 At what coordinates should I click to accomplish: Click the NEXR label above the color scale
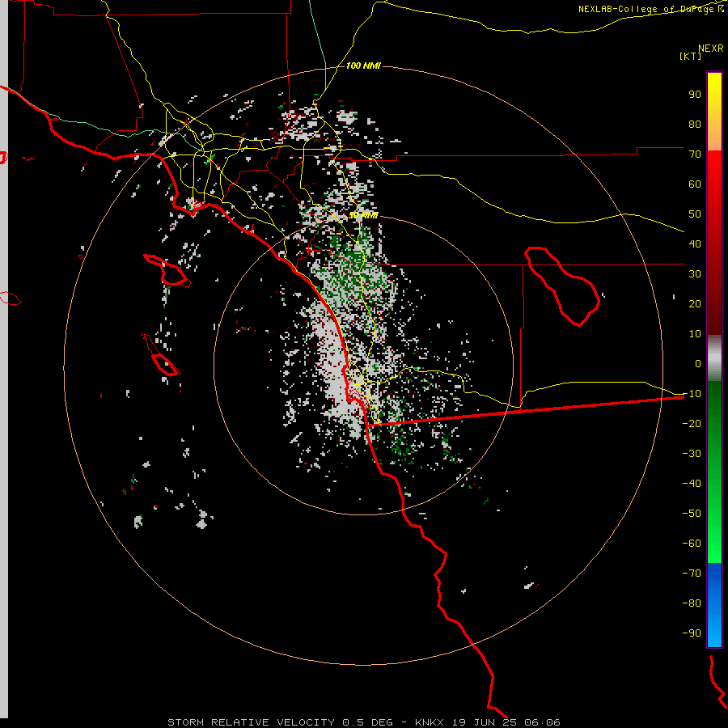point(711,49)
